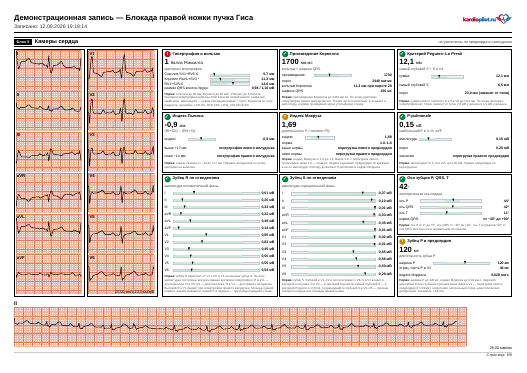
Task: Click green check icon on Индекс Льюиса card
Action: tap(167, 117)
